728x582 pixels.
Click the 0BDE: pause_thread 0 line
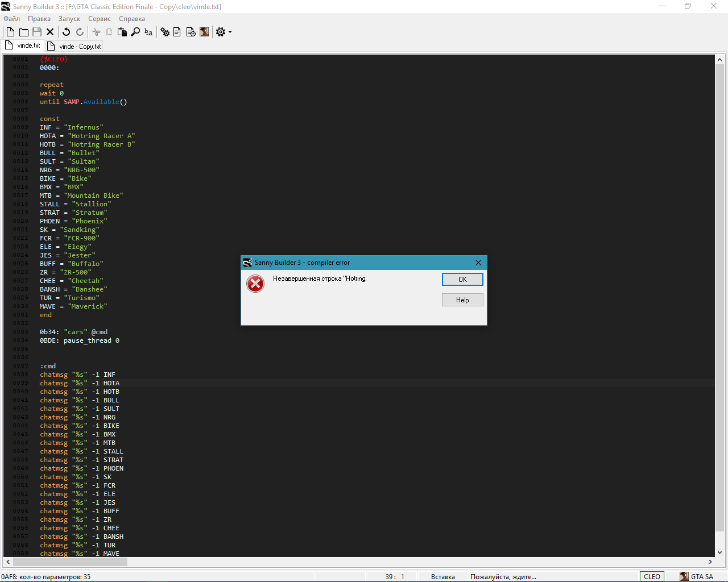(80, 340)
